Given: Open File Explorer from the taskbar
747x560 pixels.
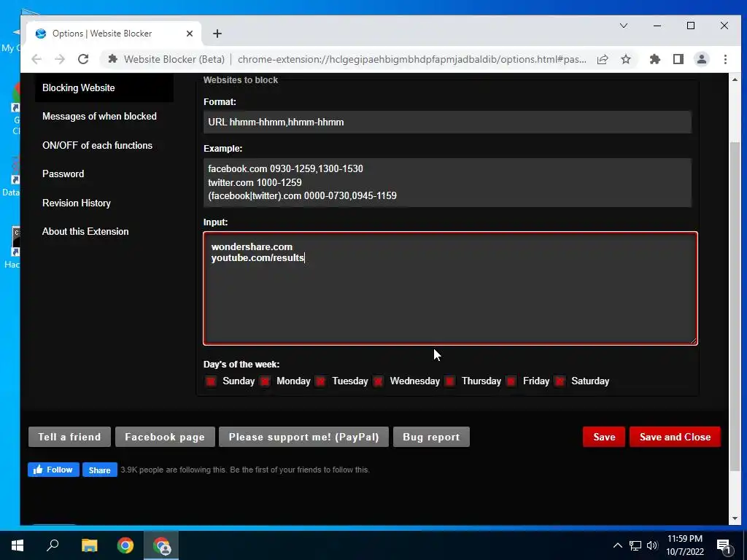Looking at the screenshot, I should (x=89, y=545).
